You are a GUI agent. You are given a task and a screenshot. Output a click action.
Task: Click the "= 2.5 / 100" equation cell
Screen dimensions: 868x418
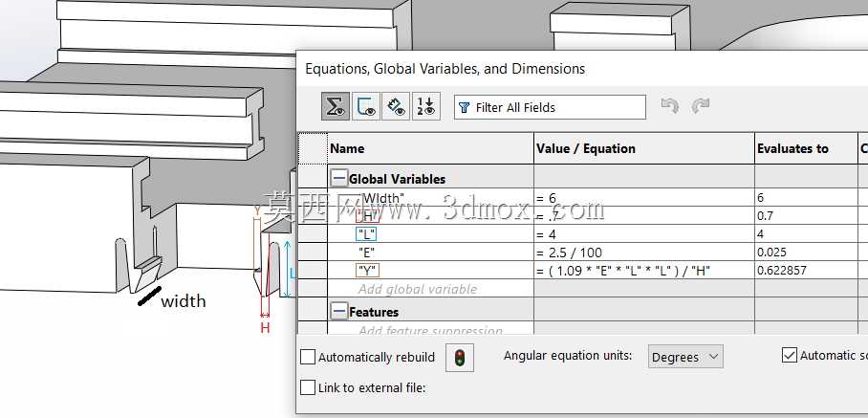643,253
